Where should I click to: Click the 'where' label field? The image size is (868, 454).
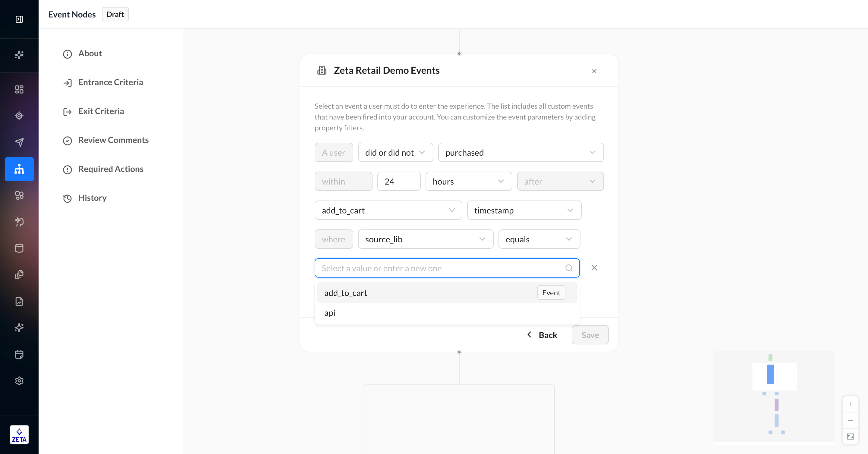click(334, 240)
